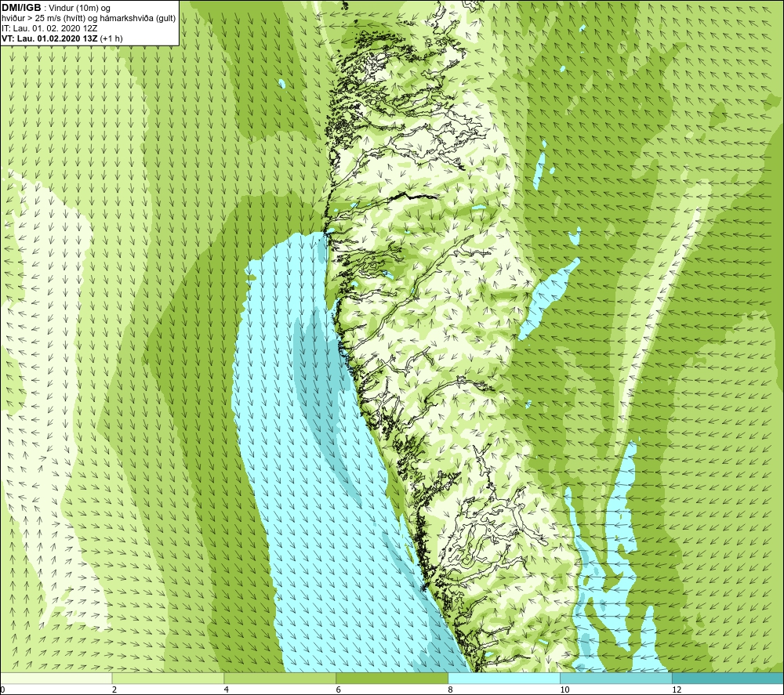Click the 'IT: Lau. 01. 02. 2020 12Z' line

[49, 28]
